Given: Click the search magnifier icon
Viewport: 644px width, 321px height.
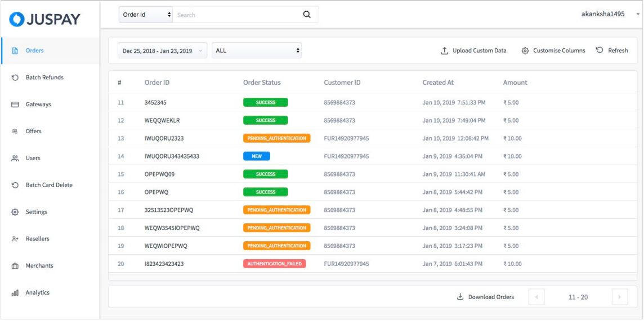Looking at the screenshot, I should (306, 15).
